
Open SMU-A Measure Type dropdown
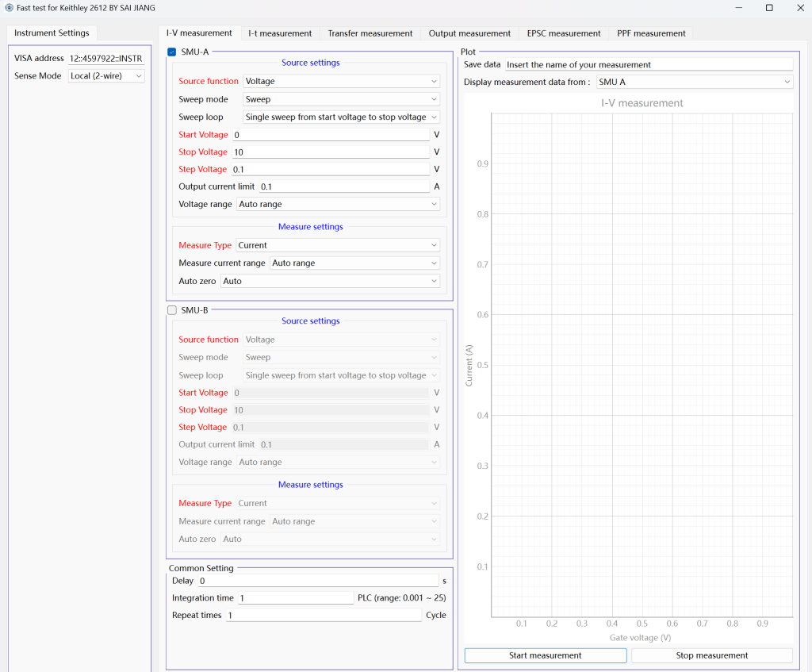pyautogui.click(x=338, y=245)
